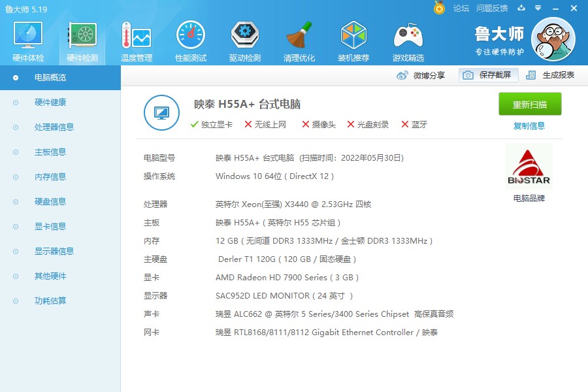Open the 装机推荐 build recommendations
Image resolution: width=588 pixels, height=392 pixels.
pyautogui.click(x=353, y=39)
